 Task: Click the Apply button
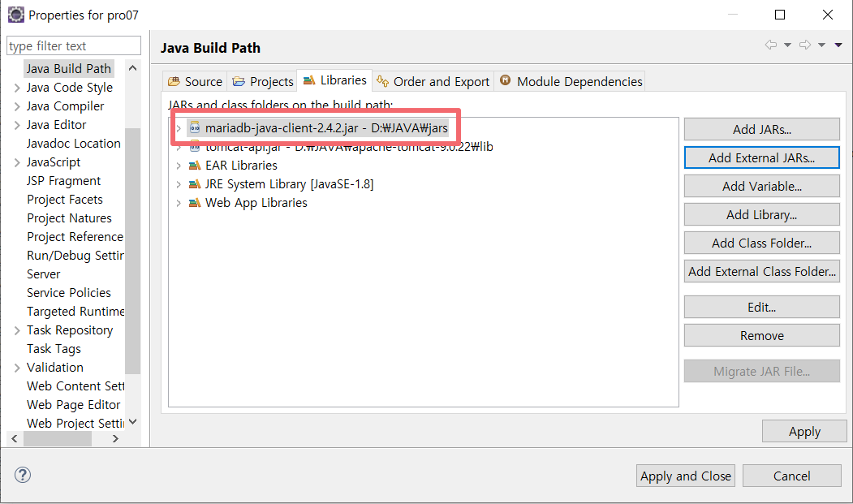pos(804,432)
